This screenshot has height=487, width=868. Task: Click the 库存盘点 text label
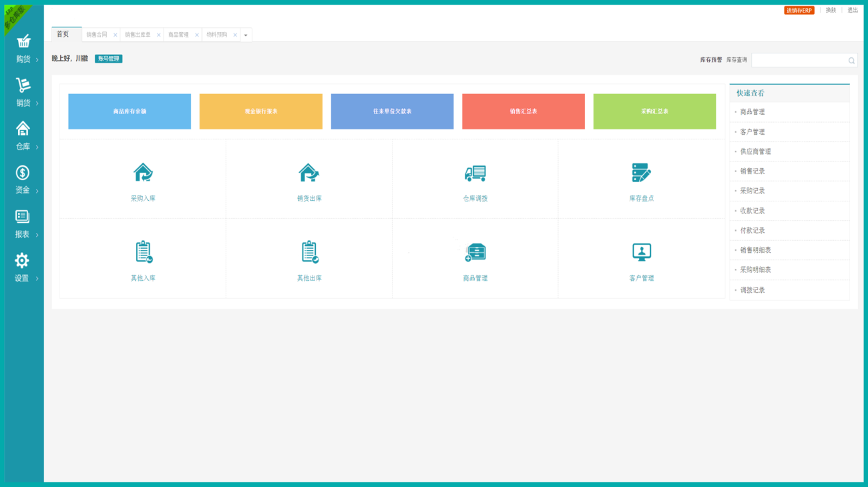point(642,199)
